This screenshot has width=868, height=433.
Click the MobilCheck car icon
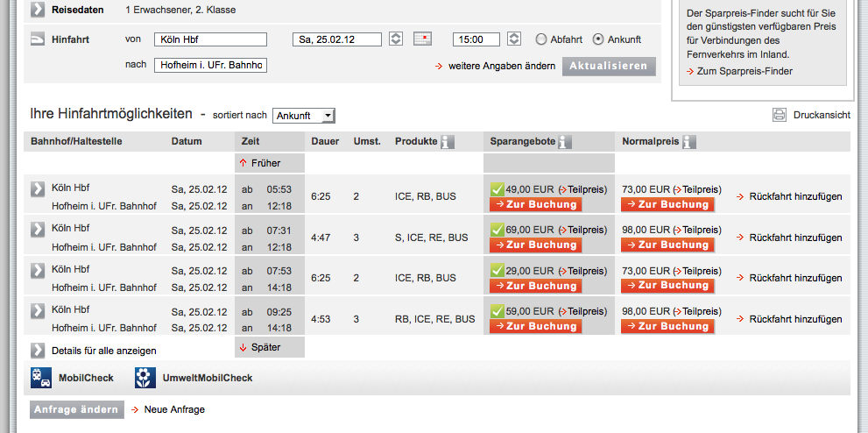click(40, 378)
